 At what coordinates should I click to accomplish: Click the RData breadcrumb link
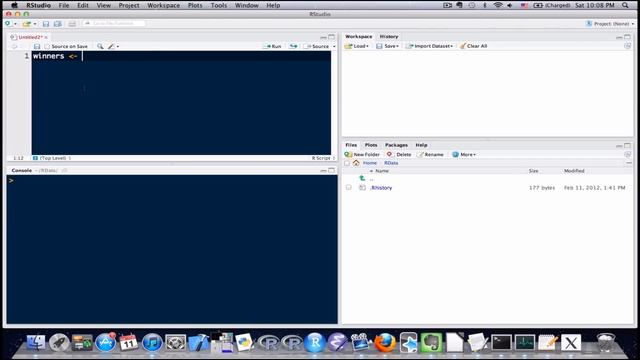tap(391, 163)
